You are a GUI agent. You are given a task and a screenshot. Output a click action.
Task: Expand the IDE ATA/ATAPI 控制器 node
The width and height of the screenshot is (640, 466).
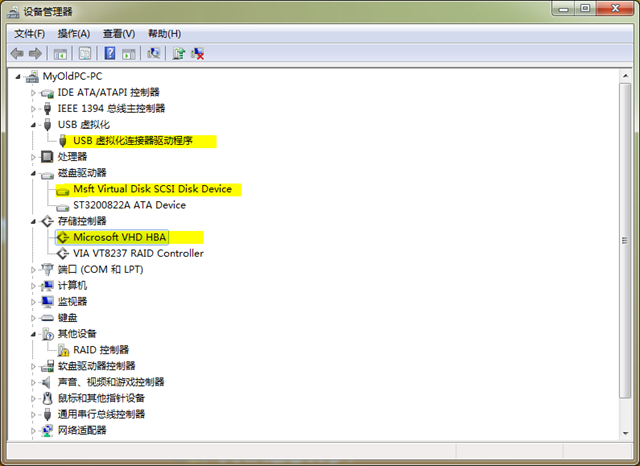(33, 93)
